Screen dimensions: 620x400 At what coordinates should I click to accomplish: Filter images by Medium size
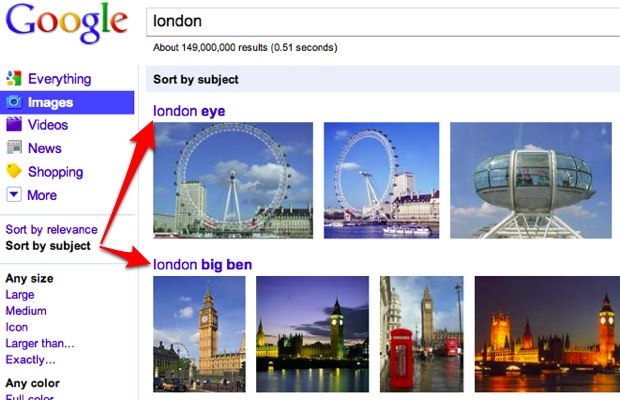[26, 311]
